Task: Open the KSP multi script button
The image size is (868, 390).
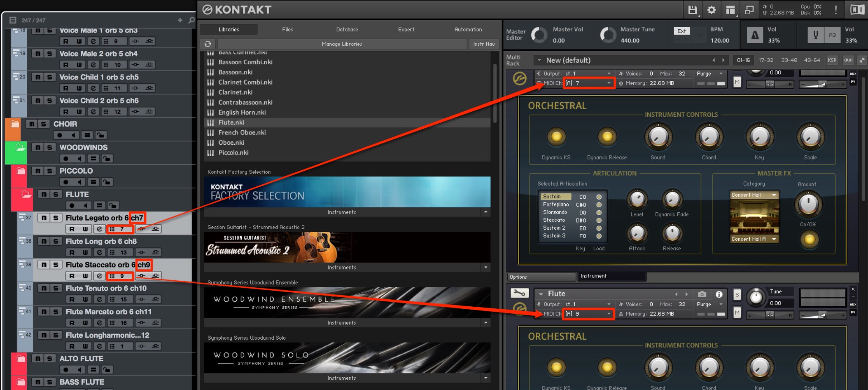Action: coord(832,60)
